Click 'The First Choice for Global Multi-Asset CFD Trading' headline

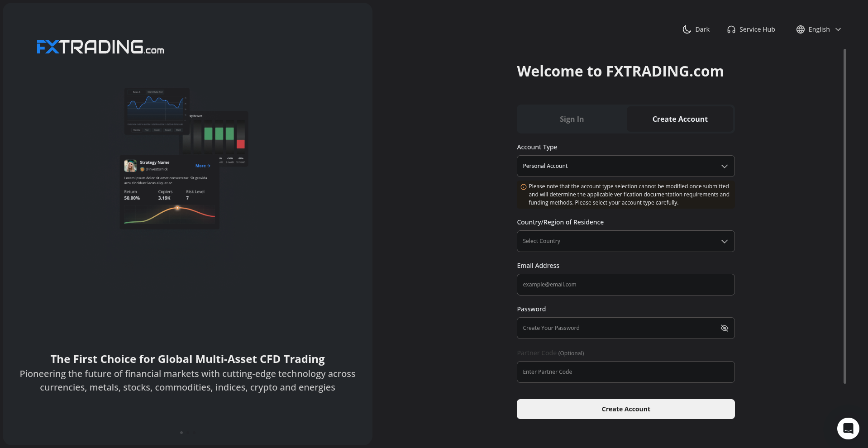[187, 359]
